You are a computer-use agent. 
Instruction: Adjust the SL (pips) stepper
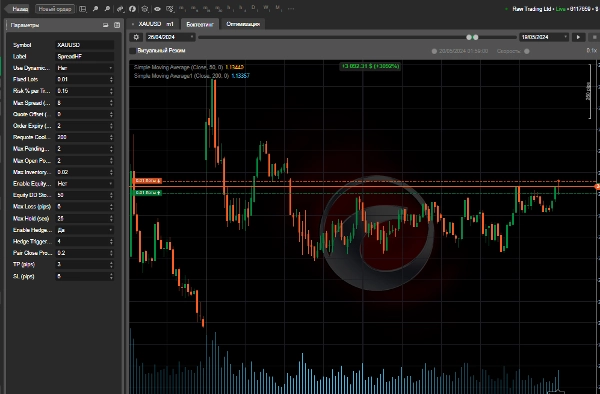(111, 276)
